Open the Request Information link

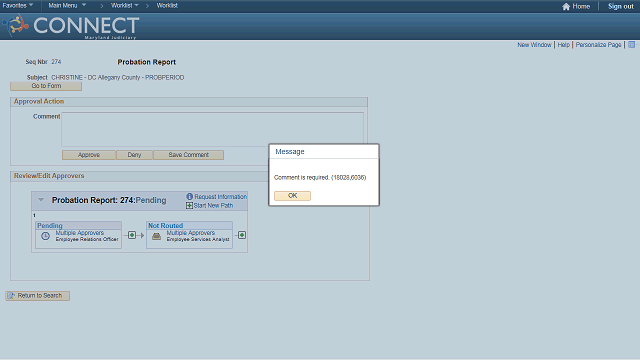click(x=220, y=197)
